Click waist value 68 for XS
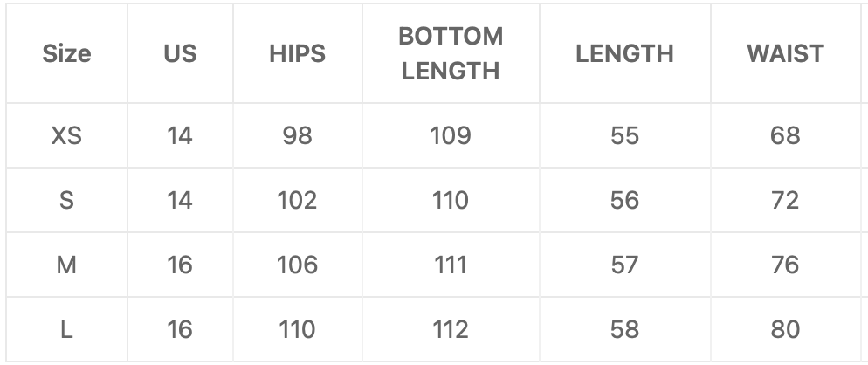Screen dimensions: 868x365 [x=785, y=135]
